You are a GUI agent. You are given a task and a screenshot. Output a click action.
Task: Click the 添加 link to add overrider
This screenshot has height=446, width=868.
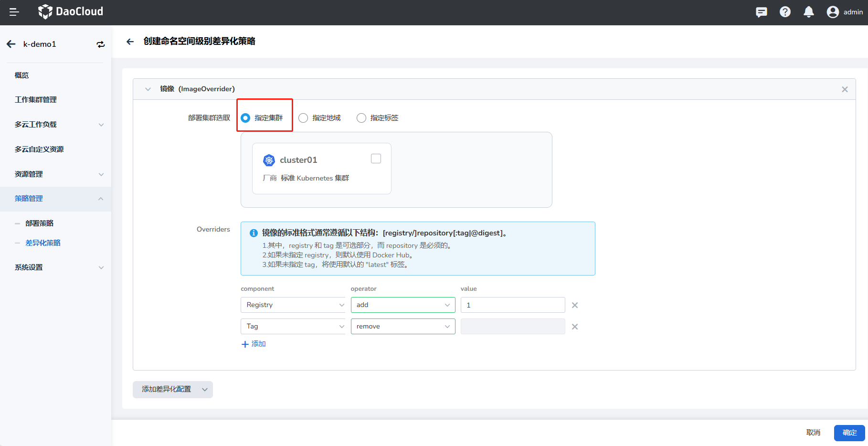254,344
